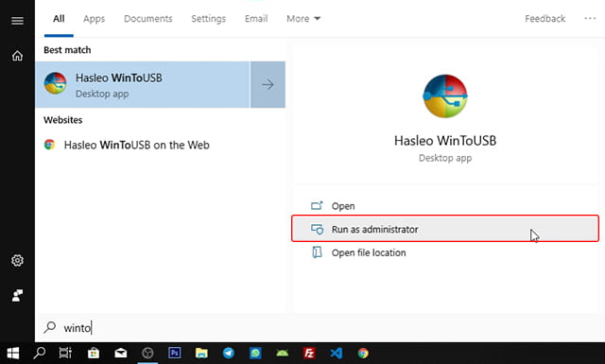This screenshot has height=364, width=605.
Task: Click the Open file location icon
Action: pos(317,252)
